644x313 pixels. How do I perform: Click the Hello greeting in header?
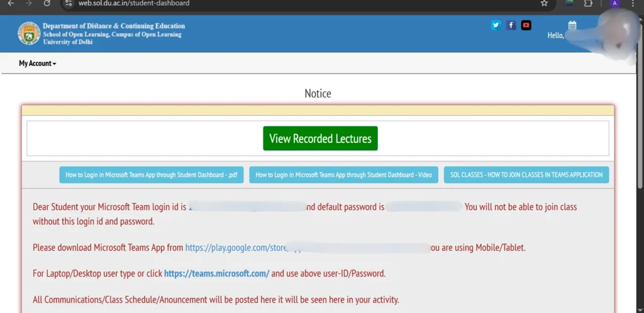pos(556,35)
